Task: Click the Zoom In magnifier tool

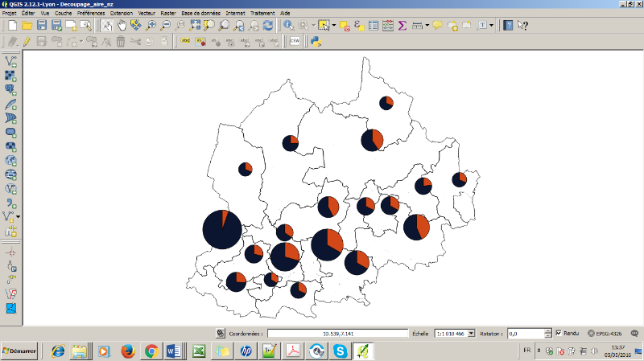Action: (x=151, y=26)
